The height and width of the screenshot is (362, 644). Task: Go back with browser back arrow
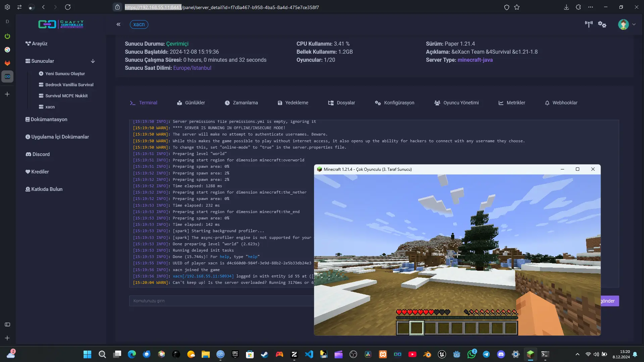(x=43, y=7)
